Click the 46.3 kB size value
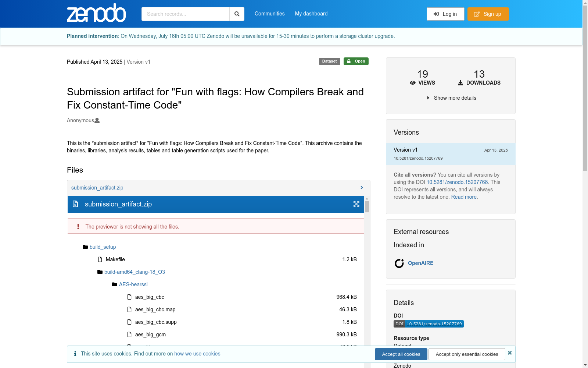 (348, 309)
